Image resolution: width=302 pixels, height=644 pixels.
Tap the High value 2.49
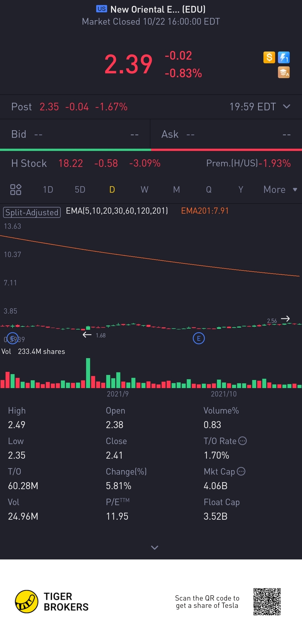[x=17, y=425]
